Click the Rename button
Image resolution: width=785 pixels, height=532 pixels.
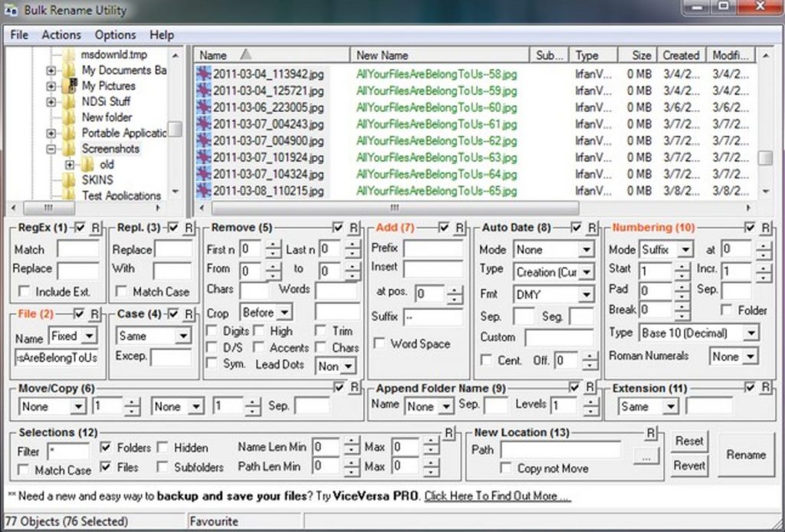click(744, 455)
